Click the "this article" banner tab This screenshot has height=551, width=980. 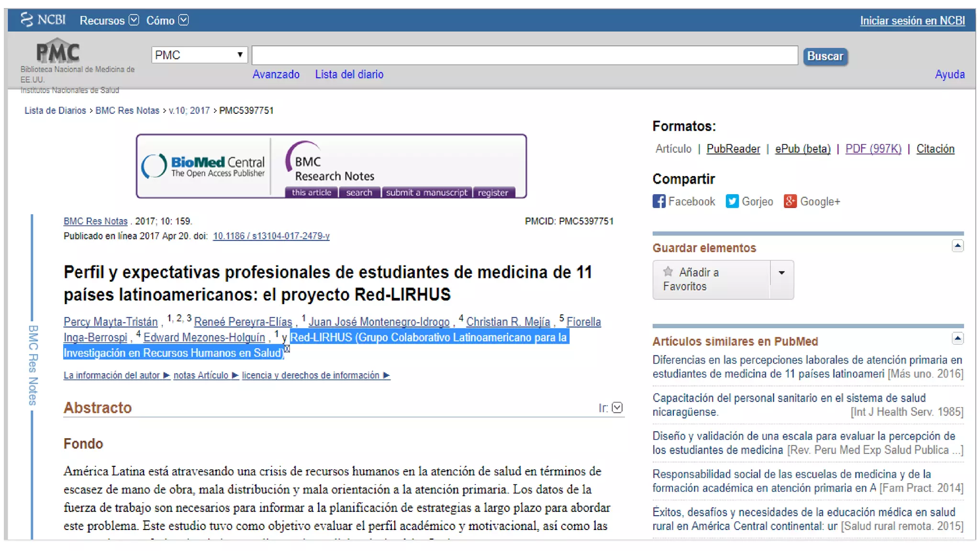pos(312,192)
